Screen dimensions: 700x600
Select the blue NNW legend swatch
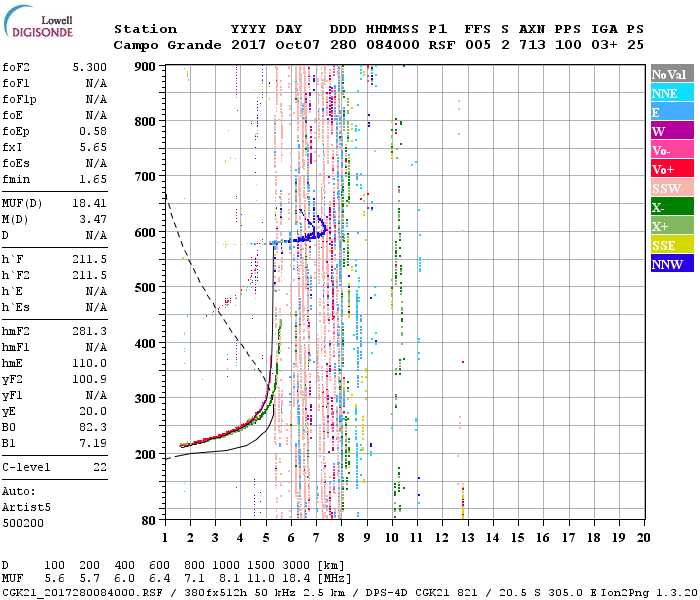point(670,265)
